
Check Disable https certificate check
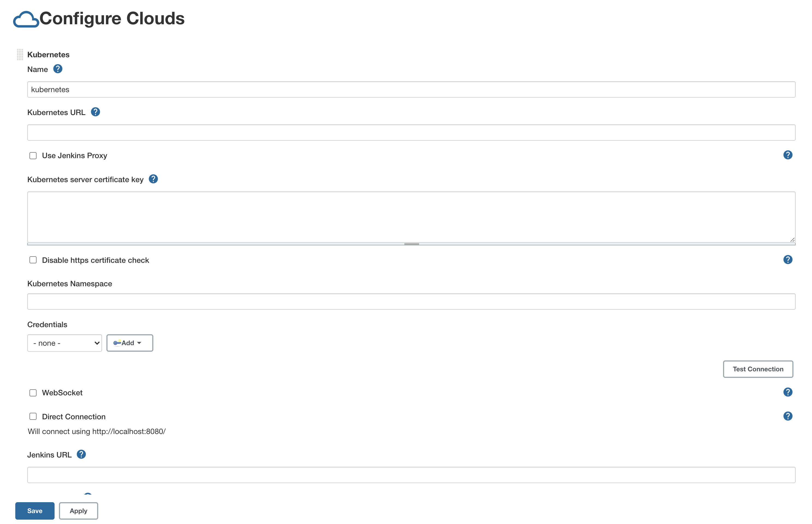33,260
